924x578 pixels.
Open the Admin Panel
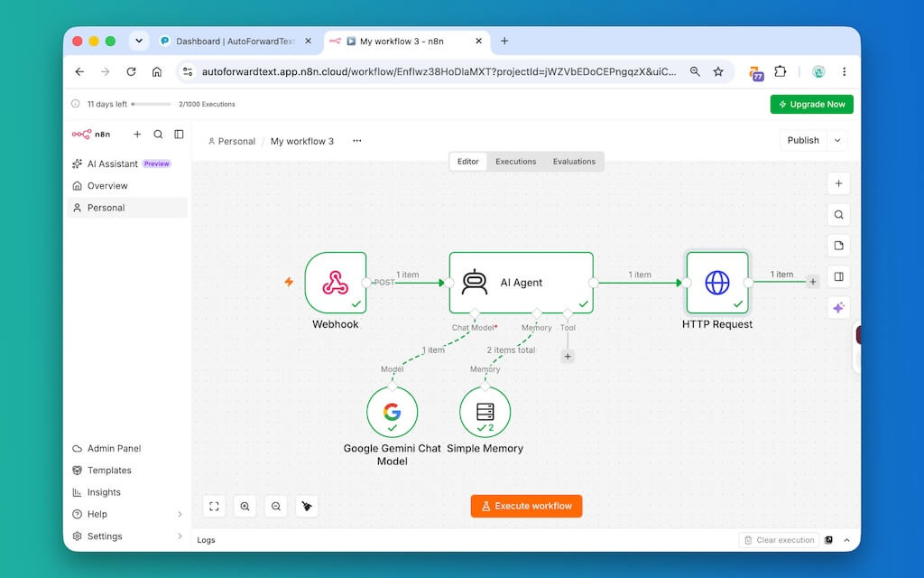[127, 448]
